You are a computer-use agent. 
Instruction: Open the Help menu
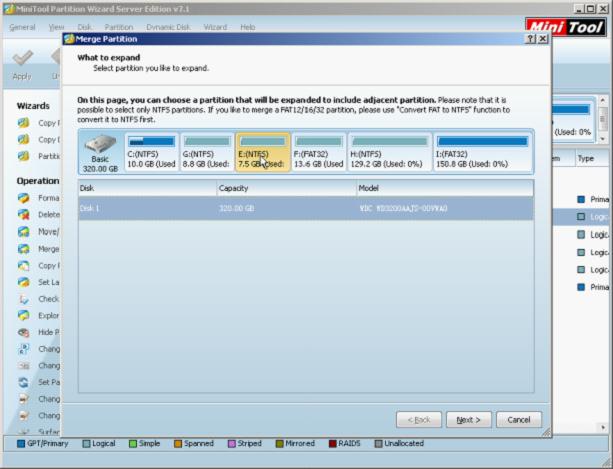pyautogui.click(x=248, y=27)
